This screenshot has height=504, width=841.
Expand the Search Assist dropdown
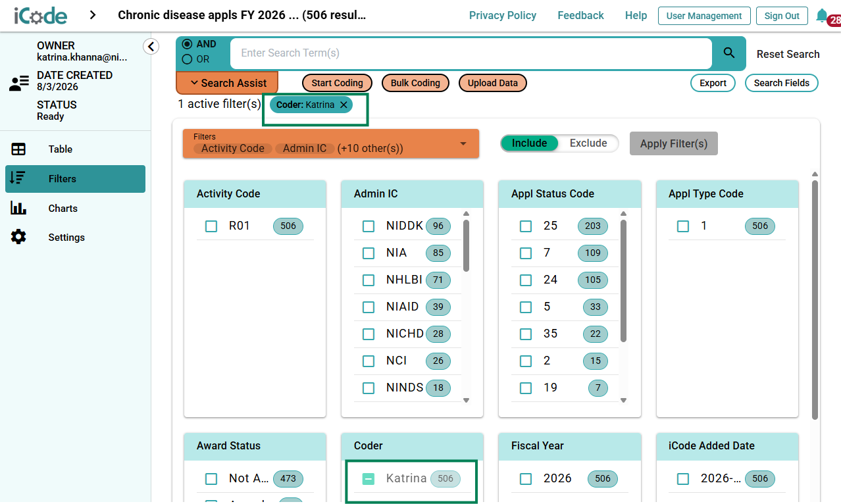[x=227, y=83]
